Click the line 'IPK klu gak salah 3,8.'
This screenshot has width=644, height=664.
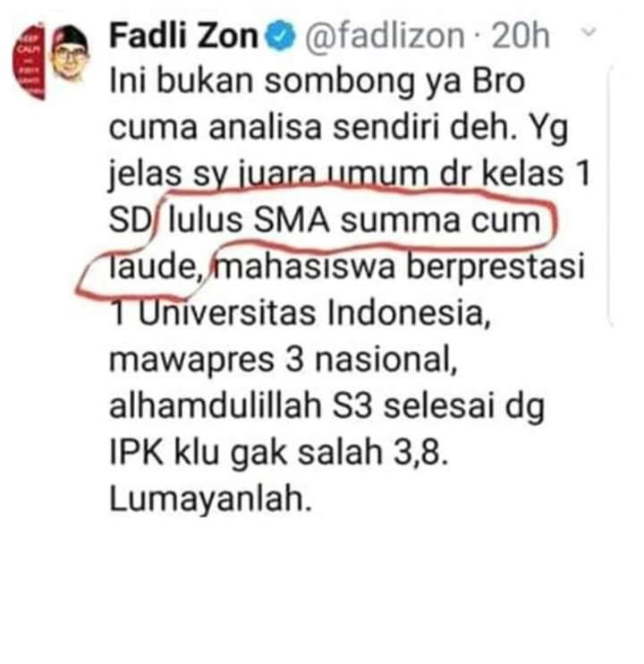coord(278,454)
